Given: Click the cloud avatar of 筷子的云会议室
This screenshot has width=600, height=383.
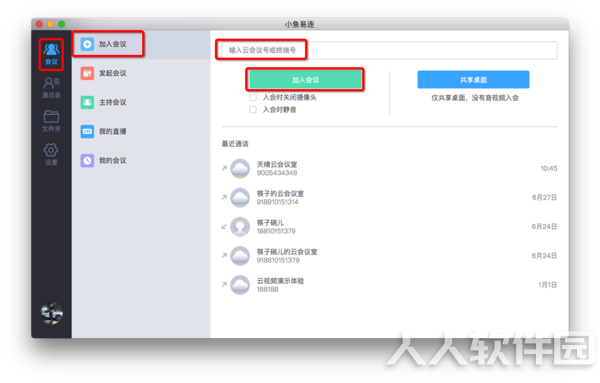Looking at the screenshot, I should pos(240,197).
